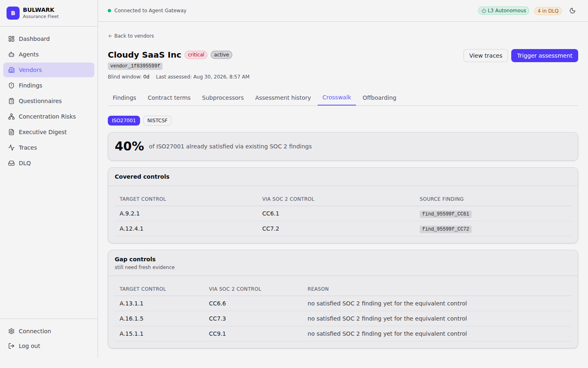The width and height of the screenshot is (588, 368).
Task: Click the vendor_1f8395599f ID chip
Action: pyautogui.click(x=135, y=66)
